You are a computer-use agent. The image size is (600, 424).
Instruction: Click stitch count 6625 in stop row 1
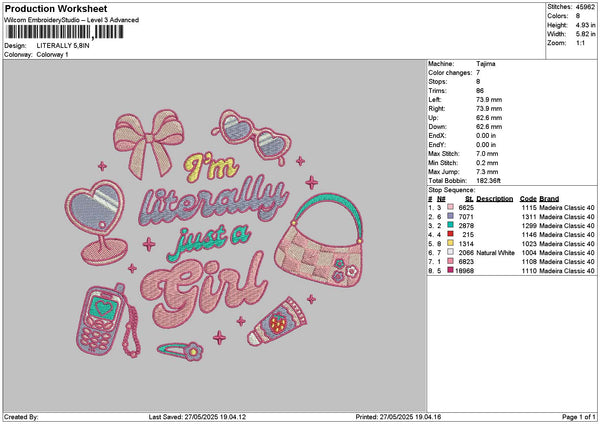tap(466, 208)
